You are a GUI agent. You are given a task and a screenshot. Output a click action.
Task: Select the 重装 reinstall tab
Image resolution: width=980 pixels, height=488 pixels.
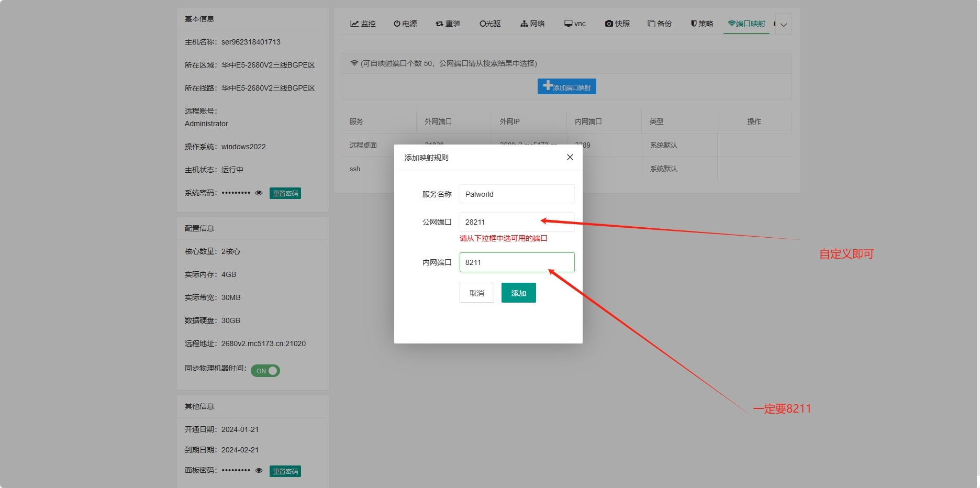coord(448,24)
